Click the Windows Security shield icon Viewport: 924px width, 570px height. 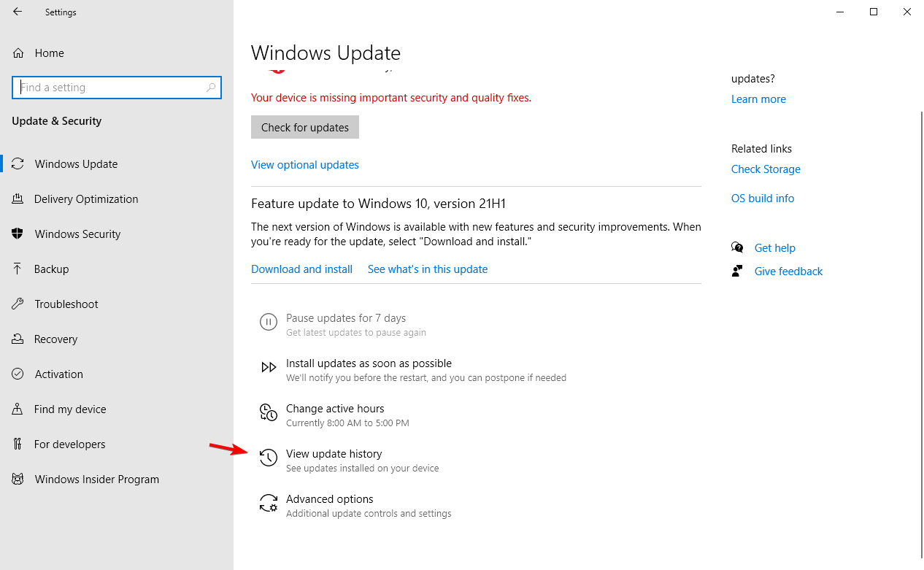[19, 234]
